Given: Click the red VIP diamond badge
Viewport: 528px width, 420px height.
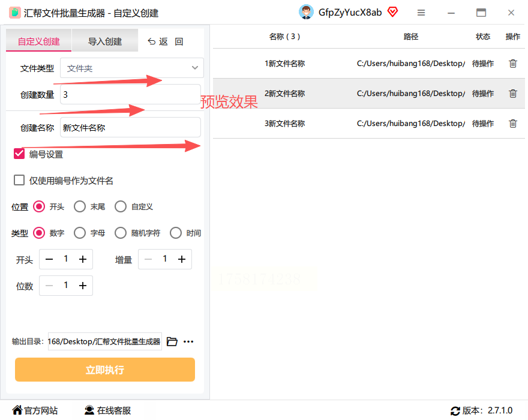Looking at the screenshot, I should click(392, 12).
